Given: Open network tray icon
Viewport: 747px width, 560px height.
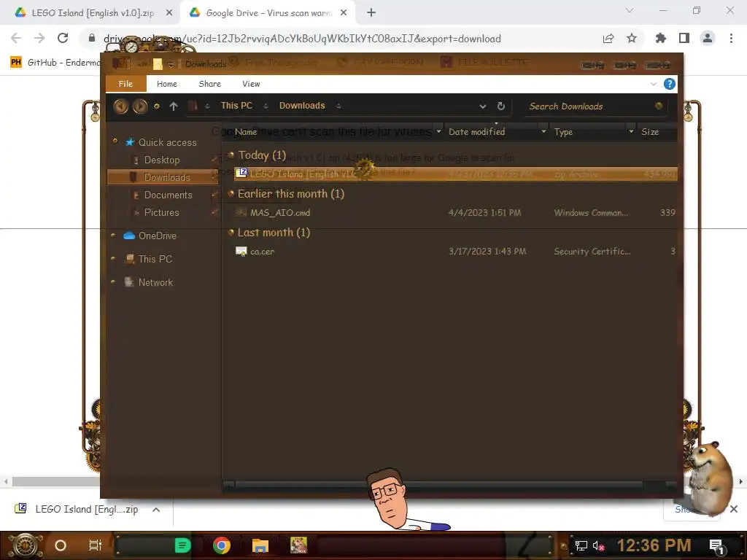Looking at the screenshot, I should click(x=581, y=545).
